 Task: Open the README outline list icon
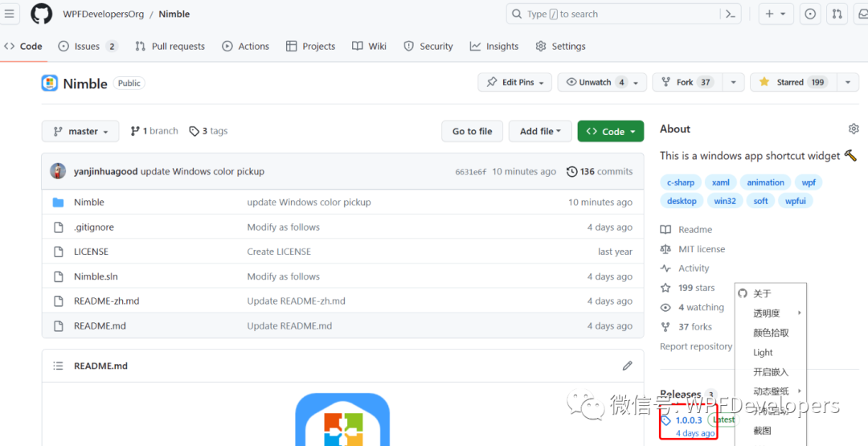click(x=58, y=366)
